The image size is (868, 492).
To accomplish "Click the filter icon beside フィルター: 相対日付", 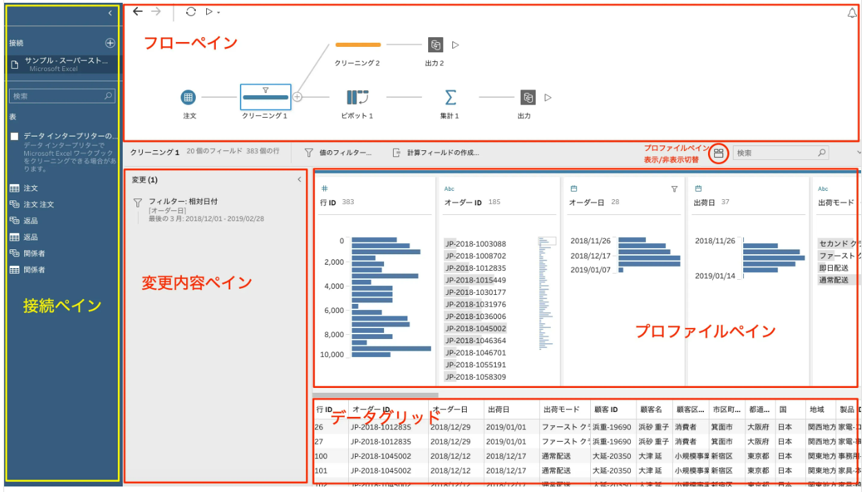I will click(x=137, y=202).
